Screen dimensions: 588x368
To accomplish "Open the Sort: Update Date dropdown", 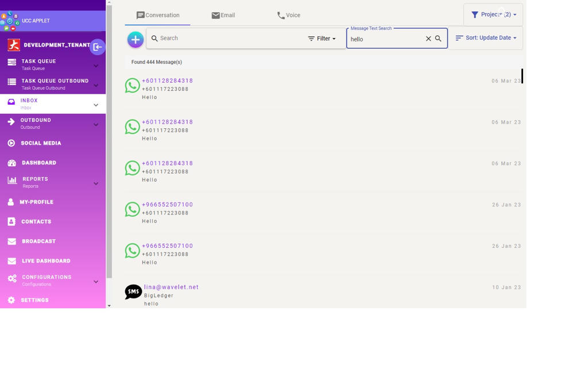I will (x=486, y=38).
